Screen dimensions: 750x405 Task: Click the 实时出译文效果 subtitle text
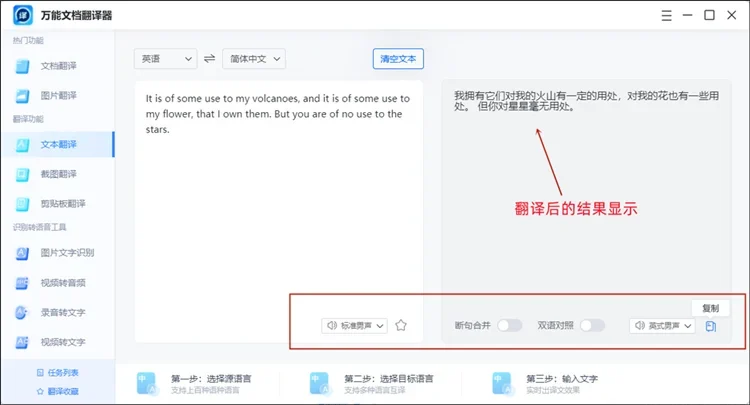(553, 390)
